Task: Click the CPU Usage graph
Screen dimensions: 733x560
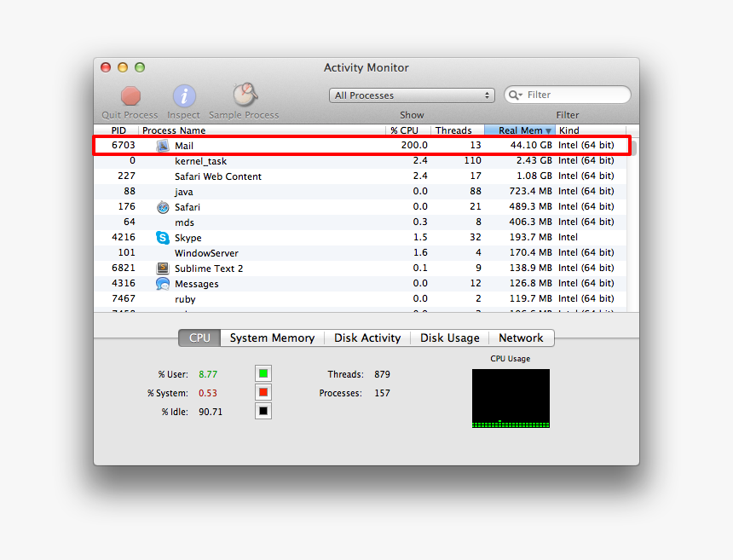Action: click(x=511, y=398)
